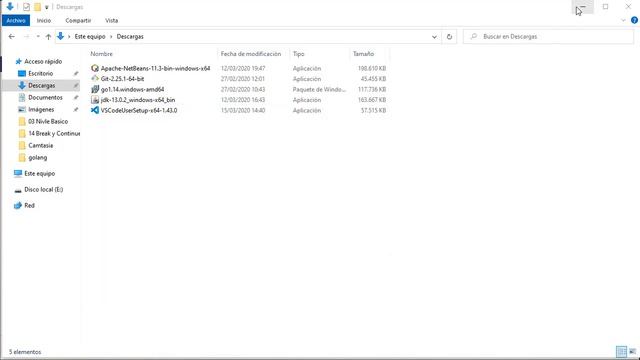Viewport: 640px width, 360px height.
Task: Open the golang folder shortcut
Action: (x=38, y=158)
